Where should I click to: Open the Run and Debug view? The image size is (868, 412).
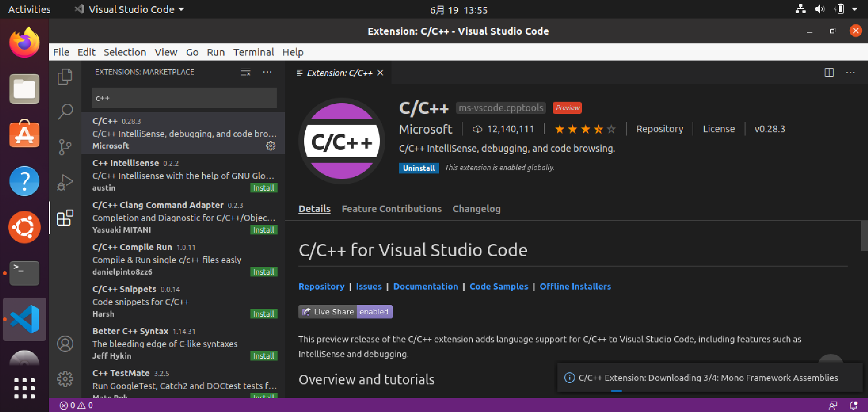(65, 183)
